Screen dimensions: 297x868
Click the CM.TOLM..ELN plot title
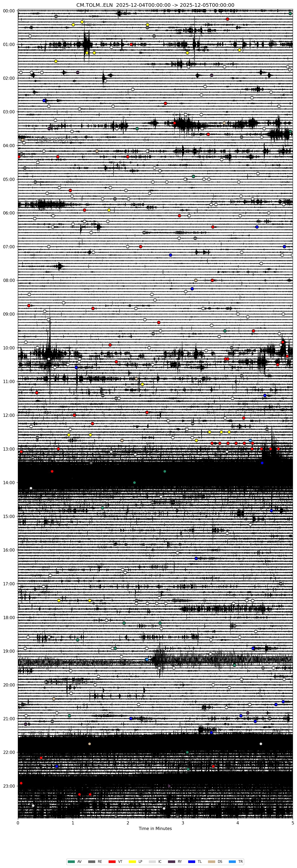pyautogui.click(x=155, y=5)
